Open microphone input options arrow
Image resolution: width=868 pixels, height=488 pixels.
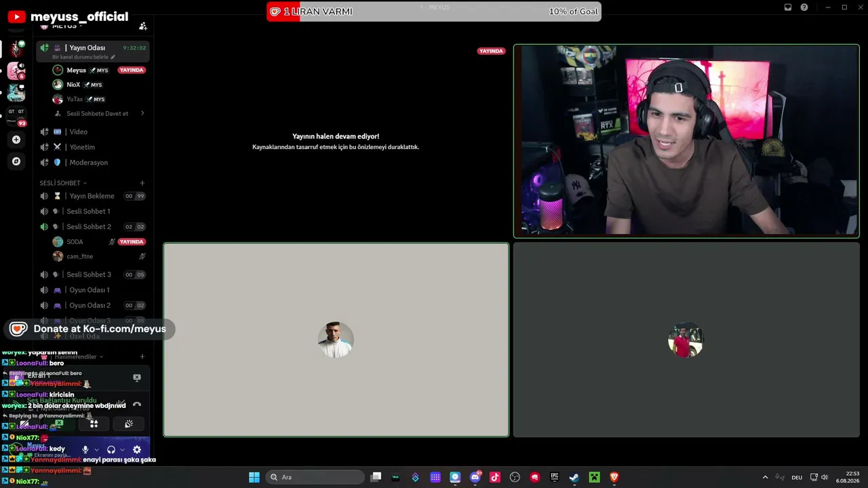97,449
